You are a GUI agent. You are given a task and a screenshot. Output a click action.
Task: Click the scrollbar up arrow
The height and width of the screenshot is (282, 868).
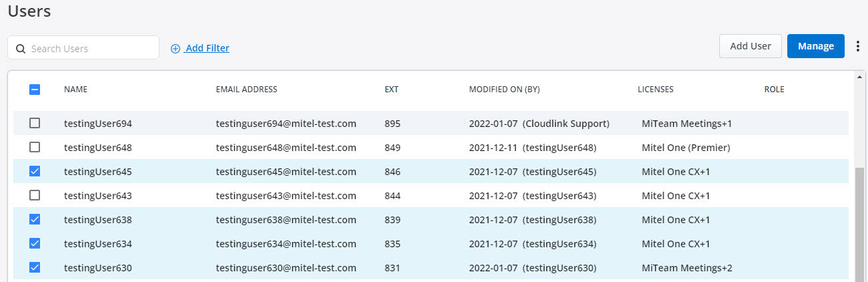pos(858,76)
